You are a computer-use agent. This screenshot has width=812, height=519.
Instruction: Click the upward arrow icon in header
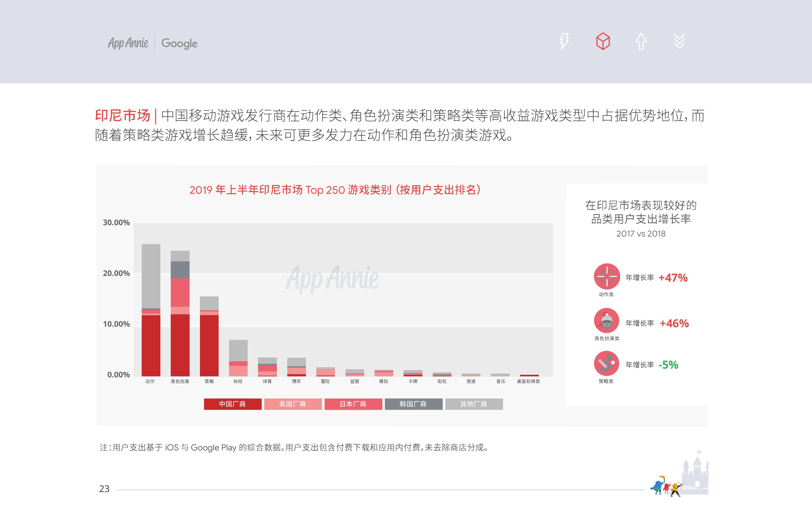641,41
